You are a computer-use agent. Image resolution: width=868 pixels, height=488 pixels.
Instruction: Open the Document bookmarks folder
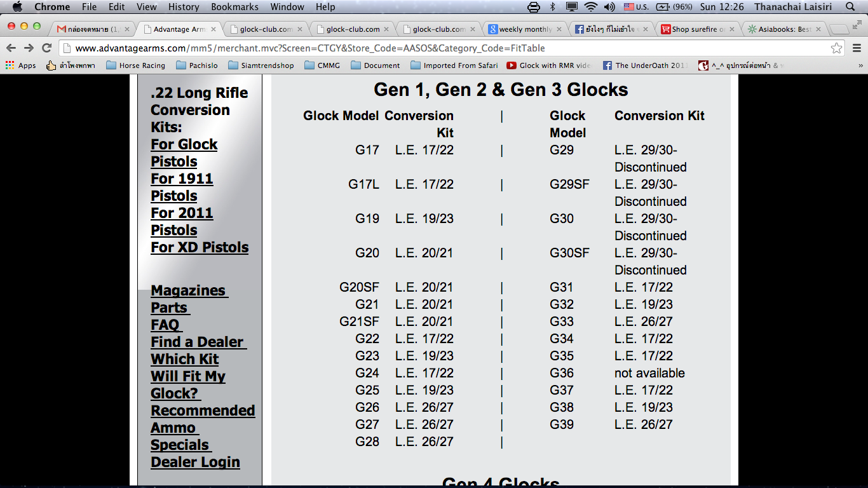click(x=376, y=65)
